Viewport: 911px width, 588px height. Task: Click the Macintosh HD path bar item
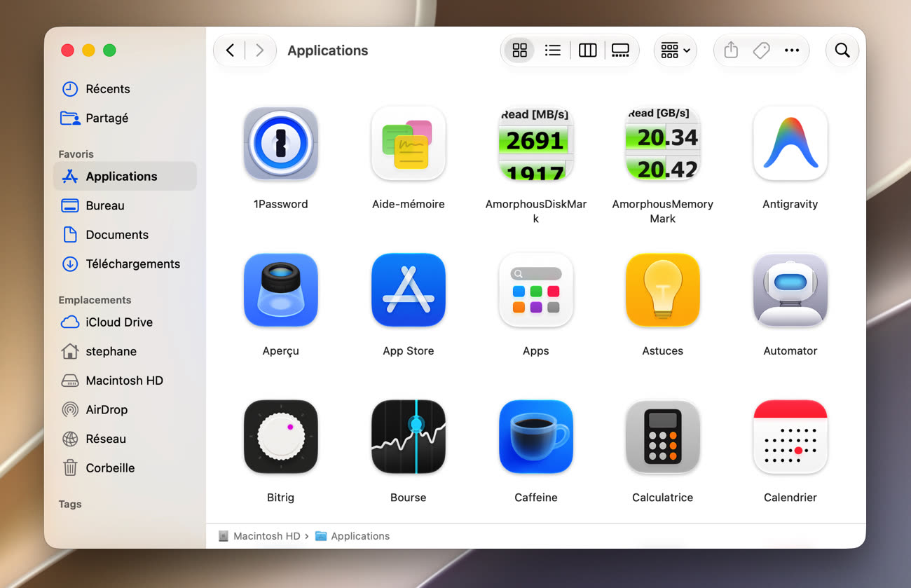259,536
